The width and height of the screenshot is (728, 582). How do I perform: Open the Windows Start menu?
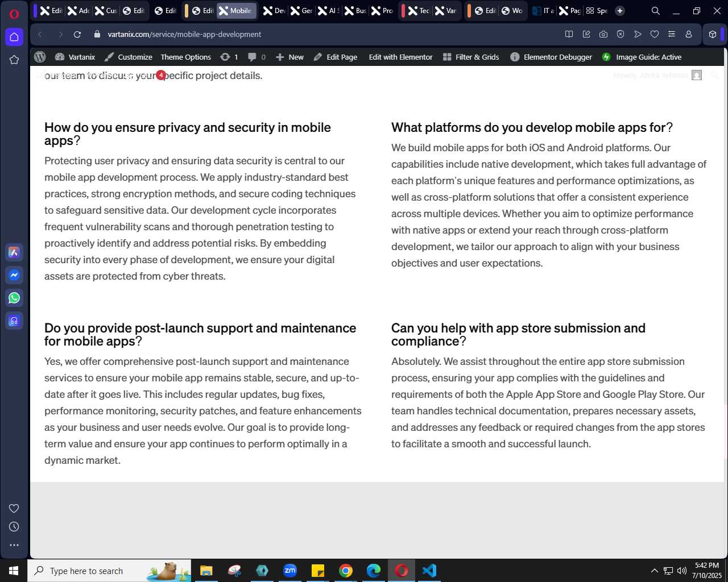14,571
